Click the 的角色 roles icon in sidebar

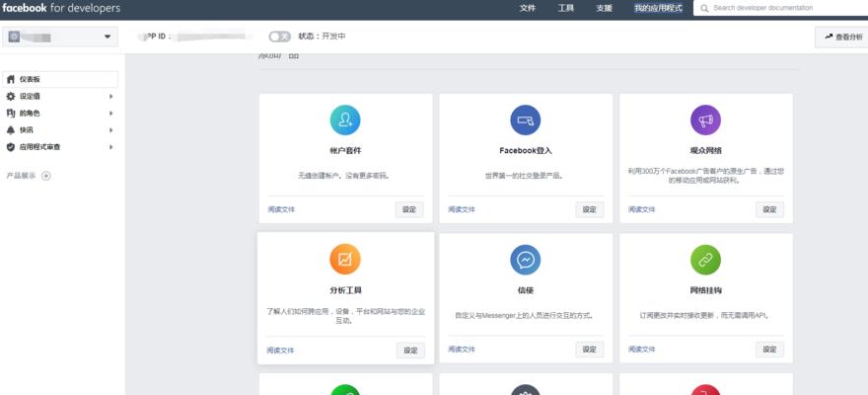pos(11,113)
